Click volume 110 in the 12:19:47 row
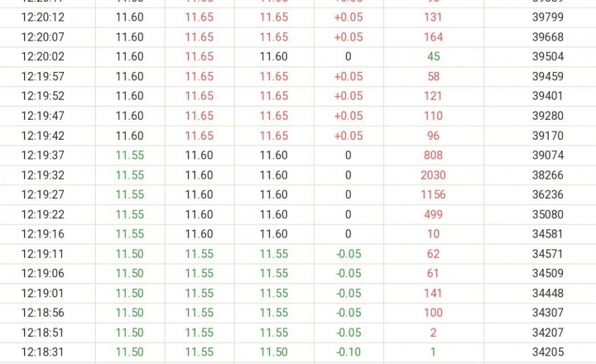 pos(433,116)
